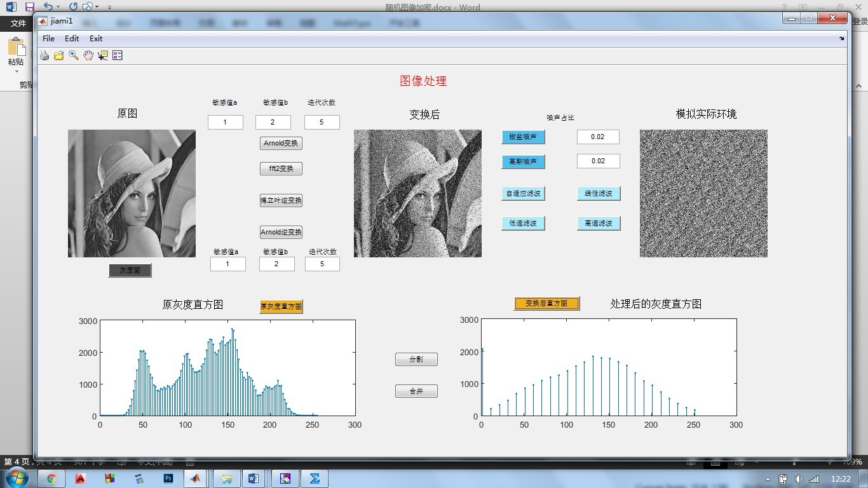This screenshot has width=868, height=488.
Task: Click upper 敏感值a input field
Action: pos(226,122)
